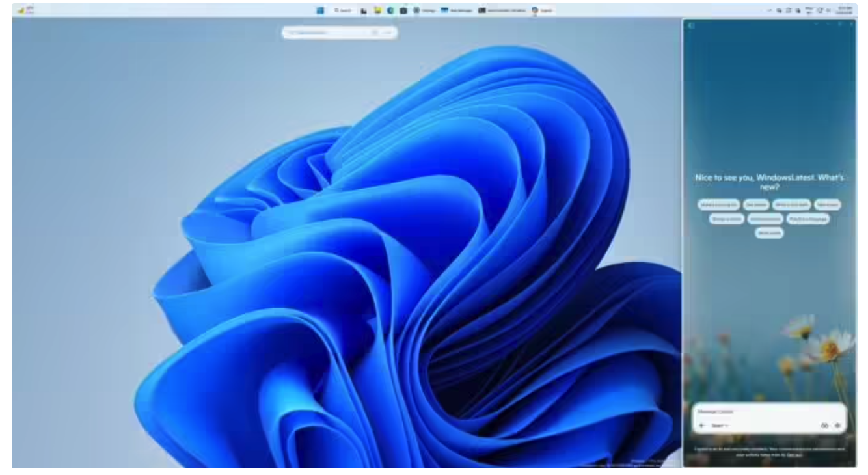Click the glasses icon in Copilot's message box
Image resolution: width=868 pixels, height=475 pixels.
coord(824,426)
